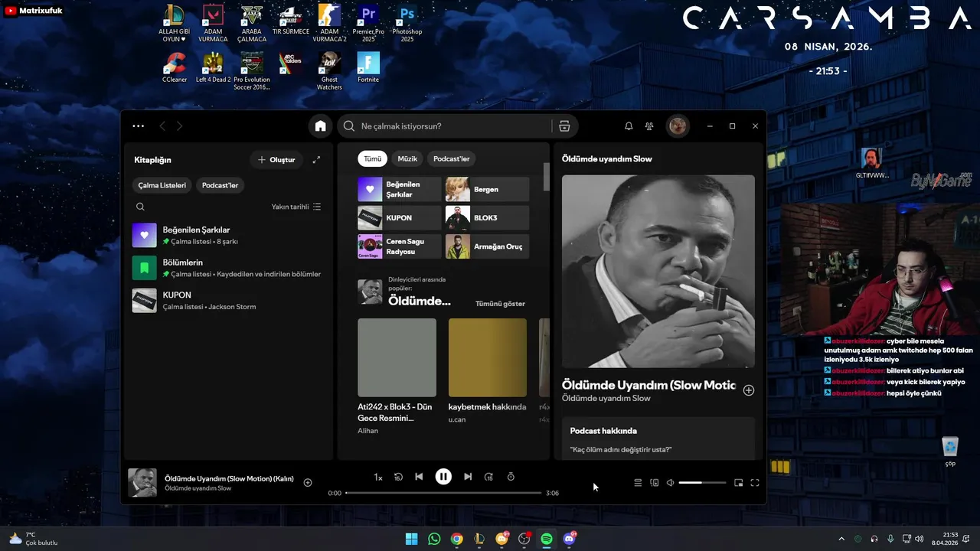Click the search field 'Ne çalmak istiyorsun?'
This screenshot has width=980, height=551.
click(x=456, y=126)
